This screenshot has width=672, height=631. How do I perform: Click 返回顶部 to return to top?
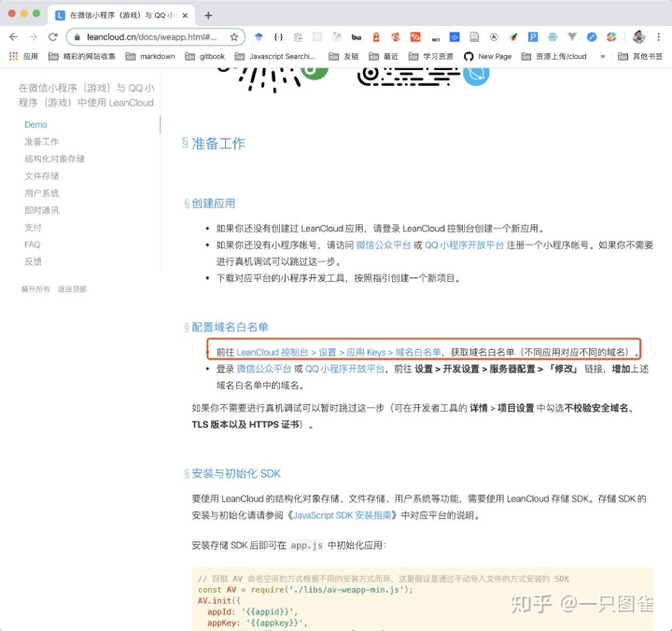tap(72, 289)
